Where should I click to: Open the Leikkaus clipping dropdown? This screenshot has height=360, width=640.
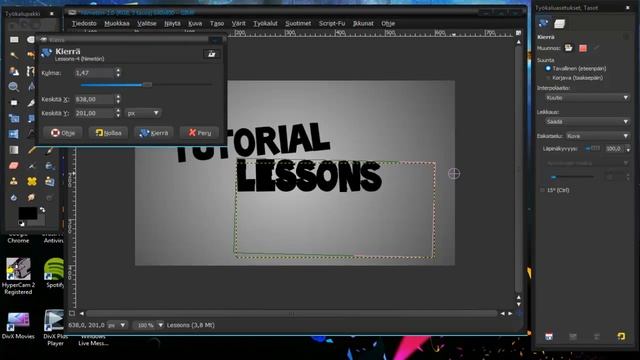587,122
